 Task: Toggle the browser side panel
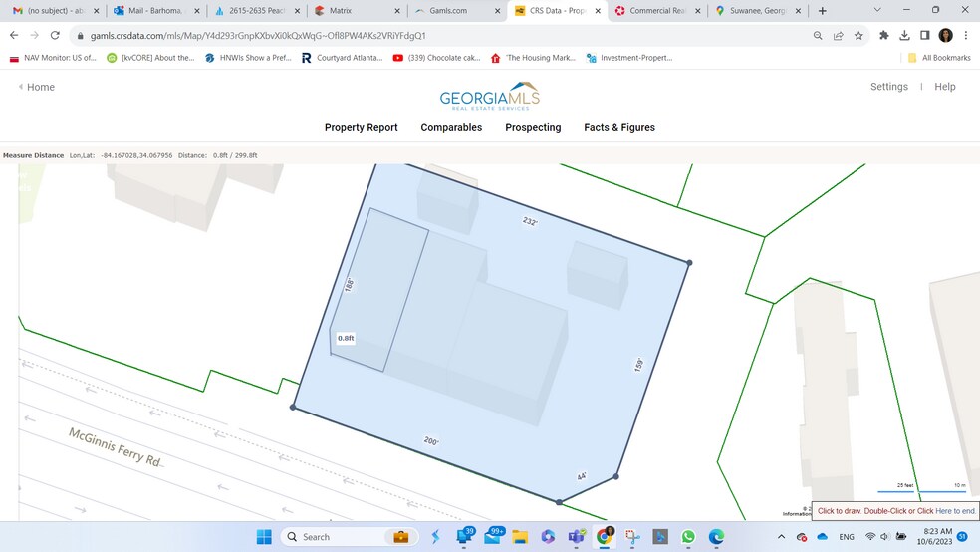(924, 35)
